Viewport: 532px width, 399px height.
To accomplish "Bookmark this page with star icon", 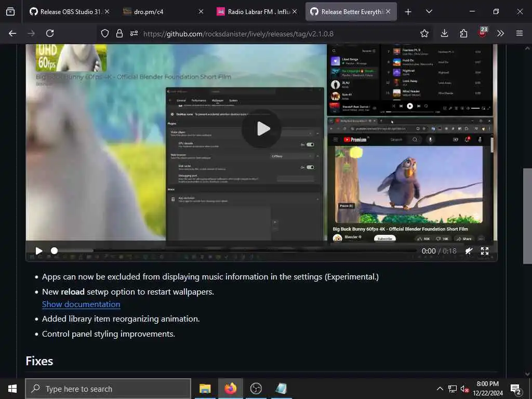I will pyautogui.click(x=424, y=33).
